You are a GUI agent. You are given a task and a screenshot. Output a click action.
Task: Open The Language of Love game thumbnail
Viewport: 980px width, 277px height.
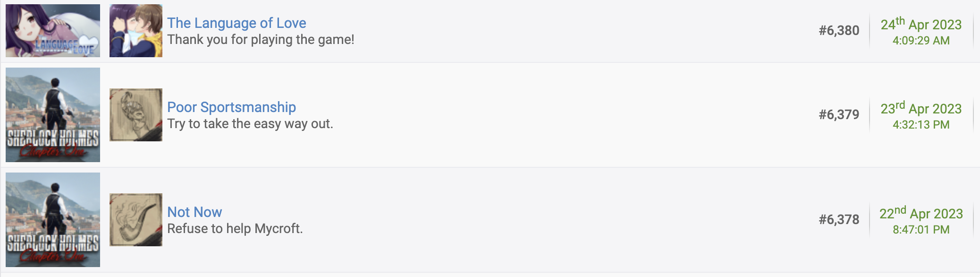coord(53,31)
